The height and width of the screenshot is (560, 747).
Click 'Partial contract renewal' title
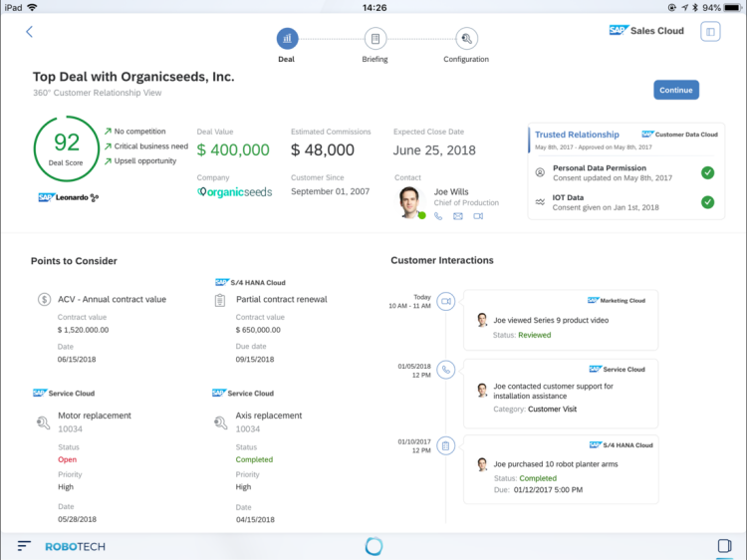pyautogui.click(x=282, y=299)
